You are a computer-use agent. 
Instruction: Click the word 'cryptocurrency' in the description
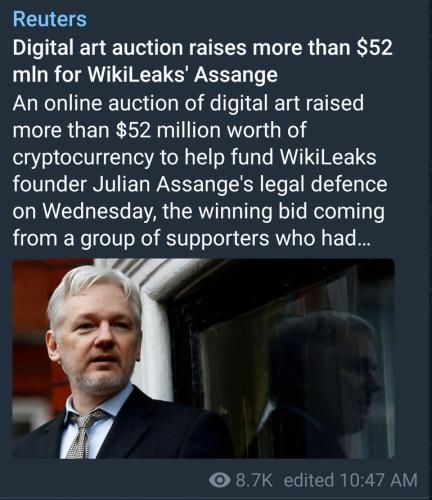[83, 158]
